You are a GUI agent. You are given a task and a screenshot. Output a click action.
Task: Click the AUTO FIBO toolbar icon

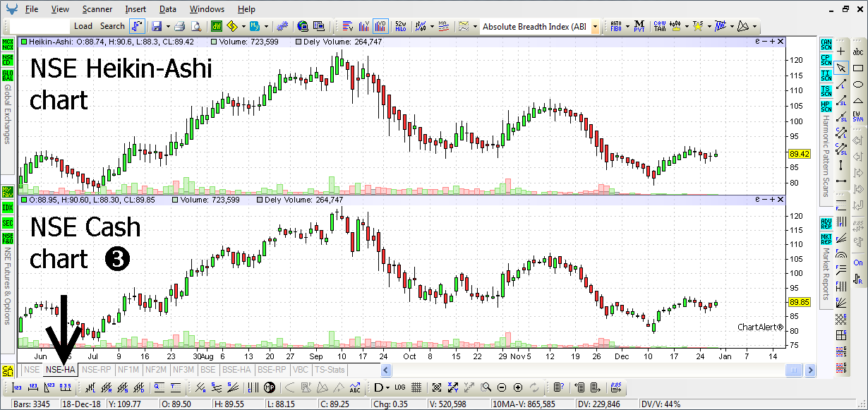point(615,27)
